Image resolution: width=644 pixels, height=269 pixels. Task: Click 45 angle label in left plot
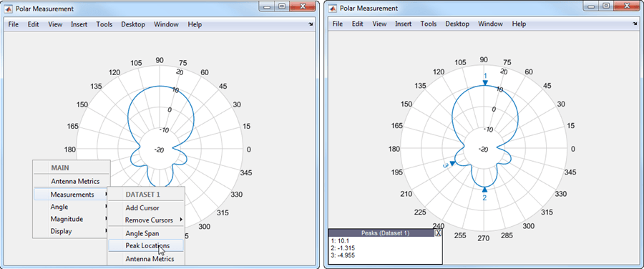[223, 87]
